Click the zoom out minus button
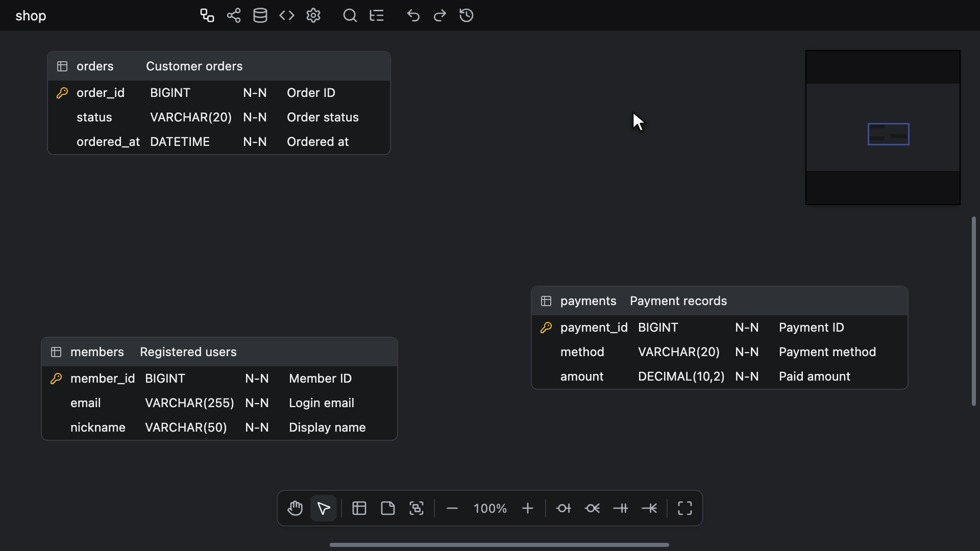The height and width of the screenshot is (551, 980). [452, 508]
